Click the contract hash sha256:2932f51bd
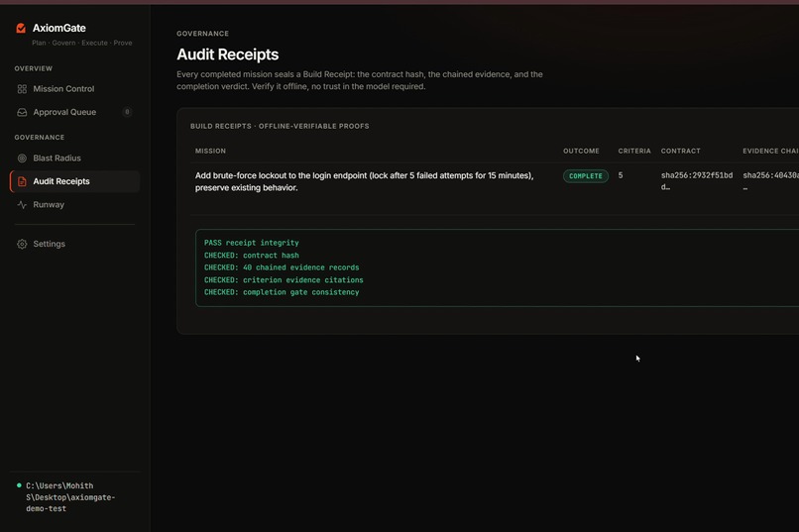The image size is (799, 532). coord(697,181)
